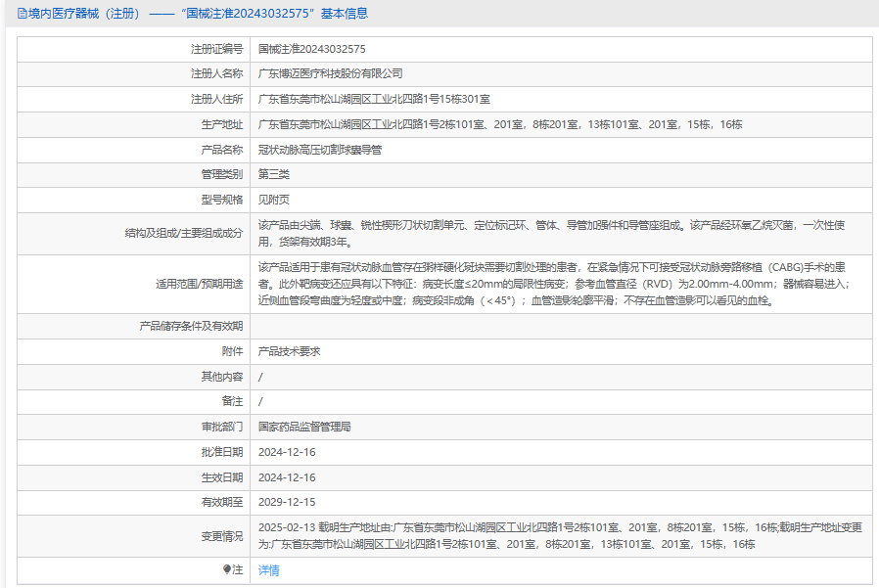Click product name 冠状动脉高压切割球囊导管

pos(320,150)
